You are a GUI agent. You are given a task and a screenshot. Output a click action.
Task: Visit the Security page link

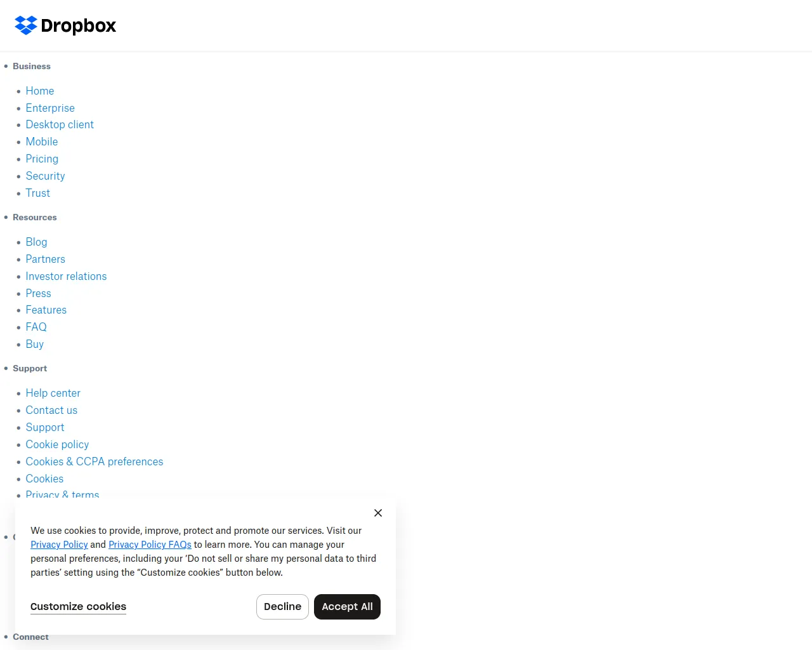(x=45, y=176)
